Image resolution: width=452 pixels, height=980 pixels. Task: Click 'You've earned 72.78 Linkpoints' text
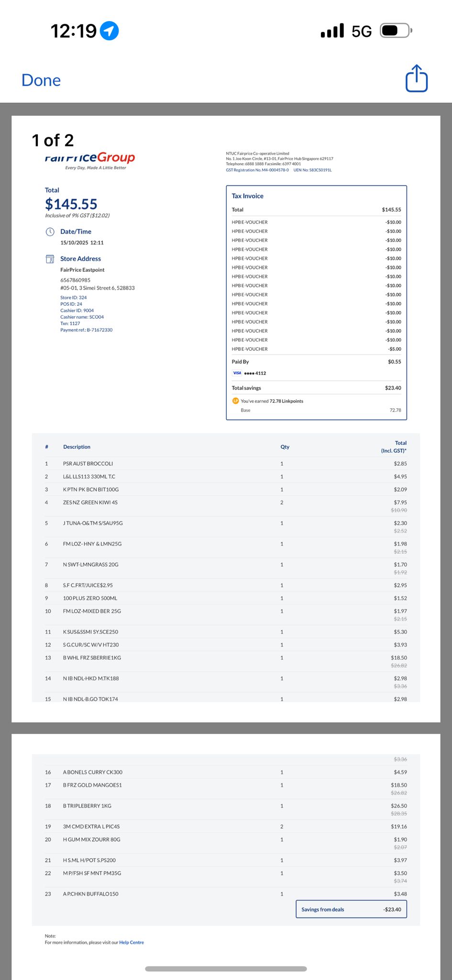[x=272, y=401]
